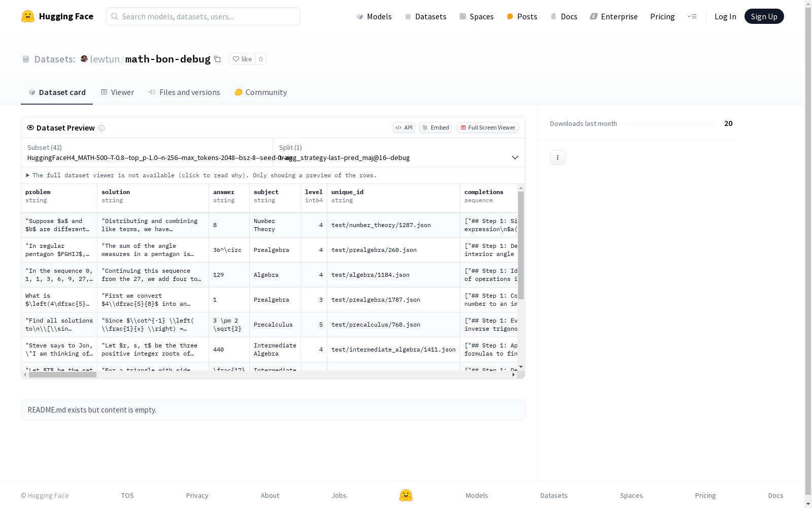Image resolution: width=812 pixels, height=508 pixels.
Task: Open Jobs footer link
Action: click(x=339, y=495)
